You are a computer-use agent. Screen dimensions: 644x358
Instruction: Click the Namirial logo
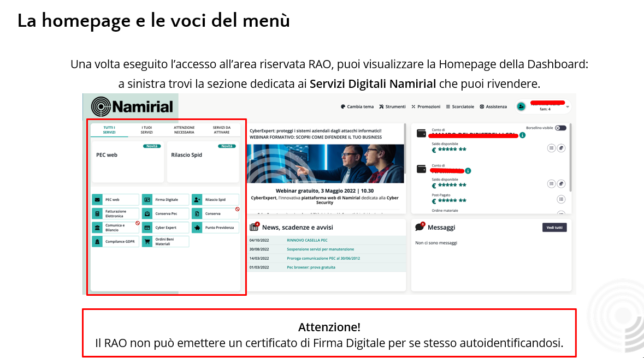(132, 107)
